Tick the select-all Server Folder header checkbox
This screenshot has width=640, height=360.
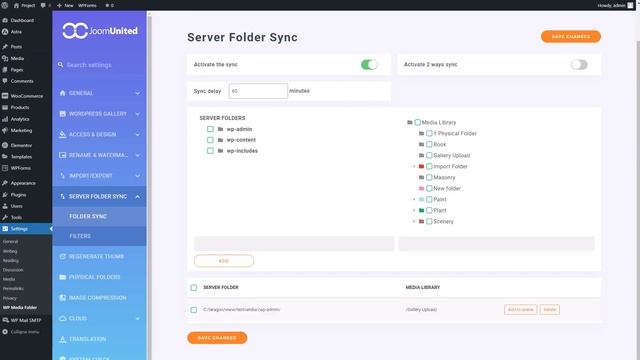pos(194,288)
